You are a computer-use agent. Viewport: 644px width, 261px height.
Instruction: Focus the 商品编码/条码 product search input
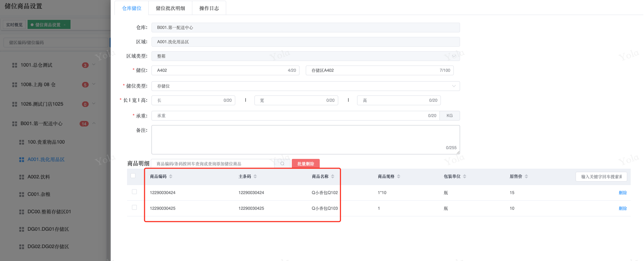coord(213,163)
